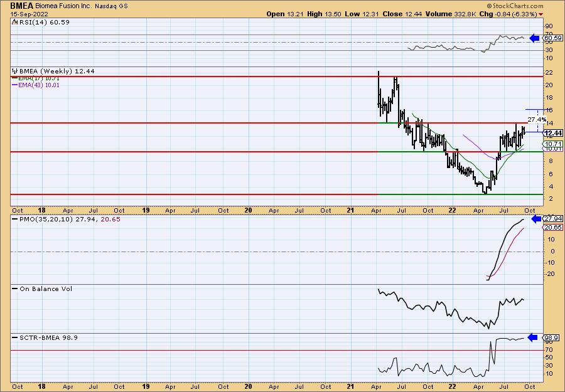Click the Chg -0.84 (-6.33%) value
565x392 pixels.
pyautogui.click(x=507, y=14)
